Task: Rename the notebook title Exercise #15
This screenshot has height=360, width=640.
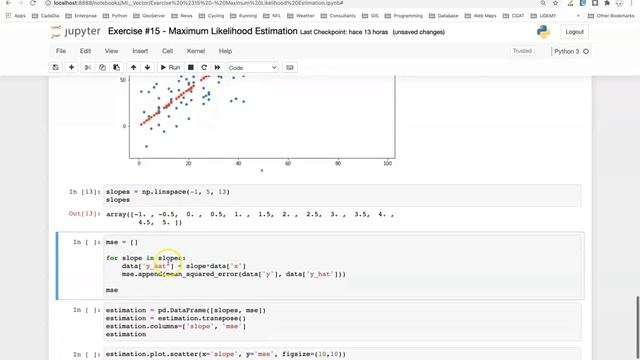Action: (202, 31)
